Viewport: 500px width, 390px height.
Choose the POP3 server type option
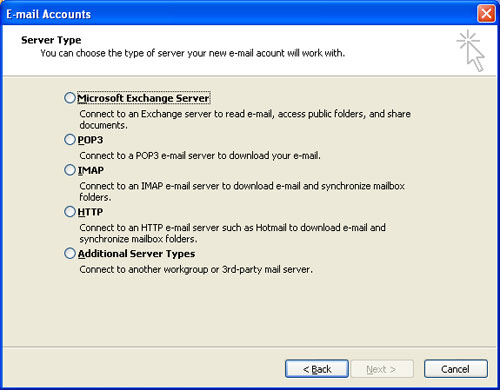pyautogui.click(x=70, y=139)
